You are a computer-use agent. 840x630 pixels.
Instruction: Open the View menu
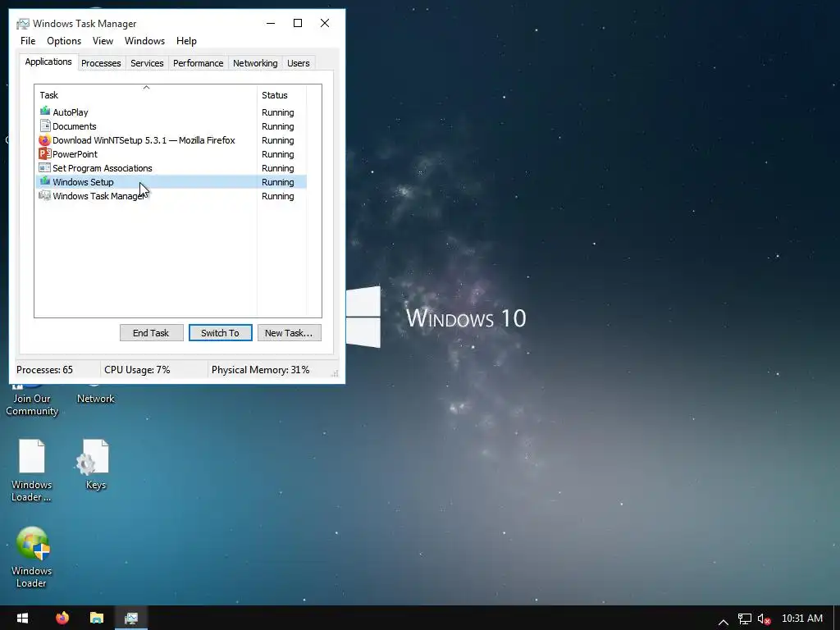[x=103, y=41]
